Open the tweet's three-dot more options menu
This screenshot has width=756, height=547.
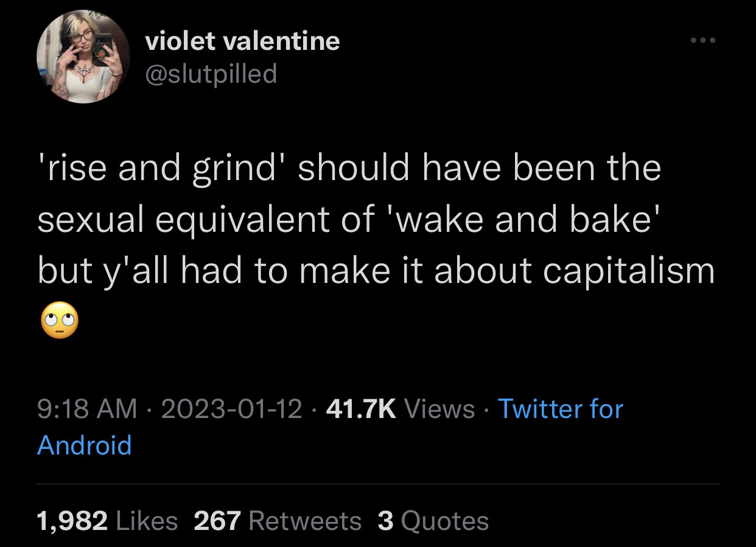pyautogui.click(x=703, y=41)
